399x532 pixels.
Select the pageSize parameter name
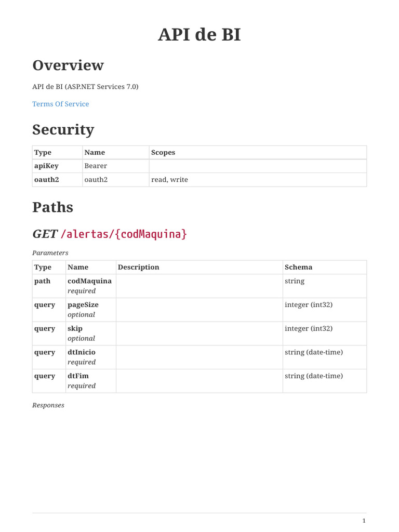point(83,305)
